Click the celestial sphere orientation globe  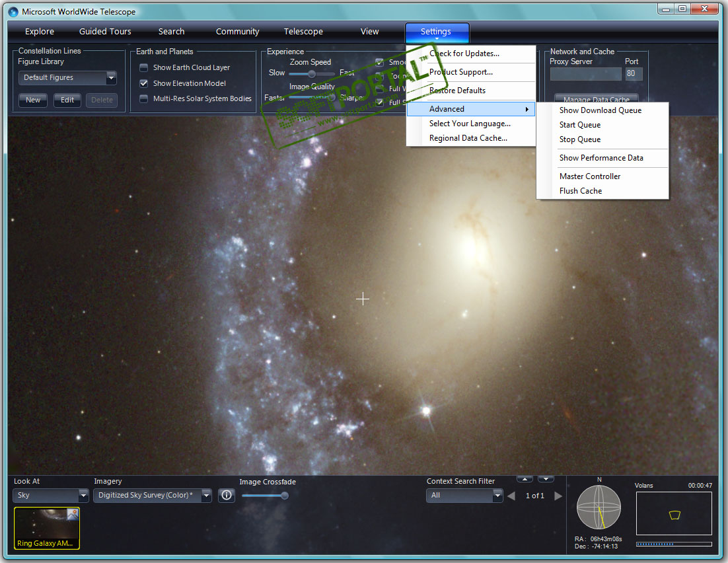(x=599, y=507)
